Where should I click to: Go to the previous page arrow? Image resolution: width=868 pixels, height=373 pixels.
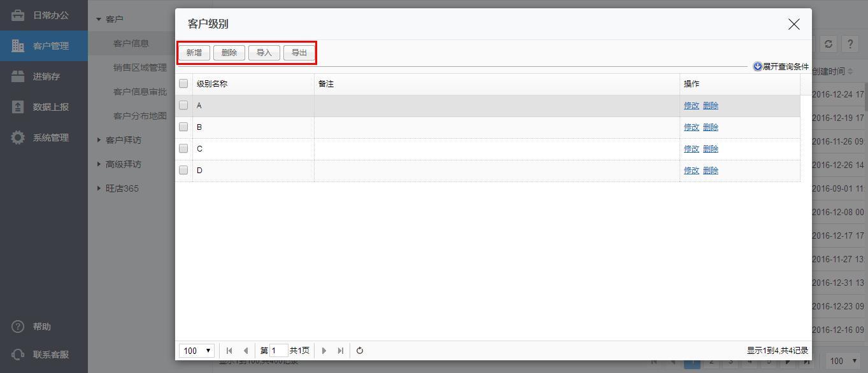(246, 351)
